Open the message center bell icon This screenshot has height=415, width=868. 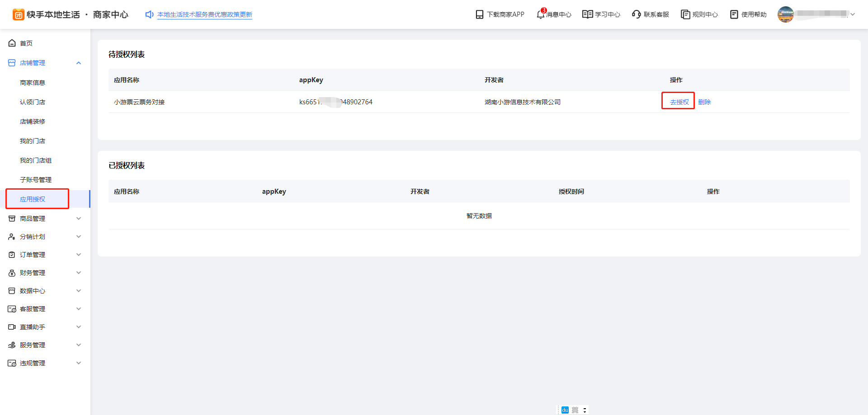click(x=540, y=14)
